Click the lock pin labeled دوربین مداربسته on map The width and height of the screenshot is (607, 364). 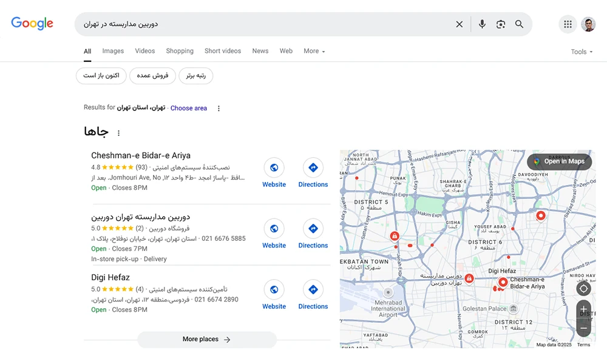click(469, 278)
